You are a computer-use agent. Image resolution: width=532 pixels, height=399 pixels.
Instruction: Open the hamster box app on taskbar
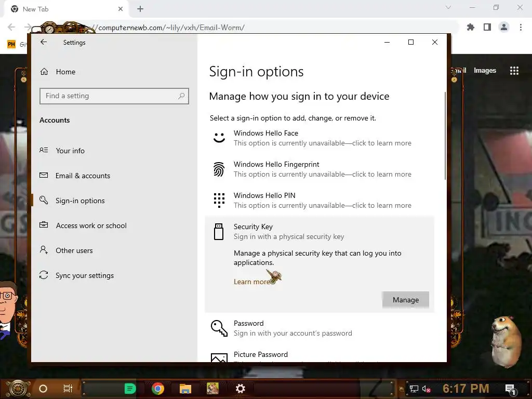click(x=212, y=389)
